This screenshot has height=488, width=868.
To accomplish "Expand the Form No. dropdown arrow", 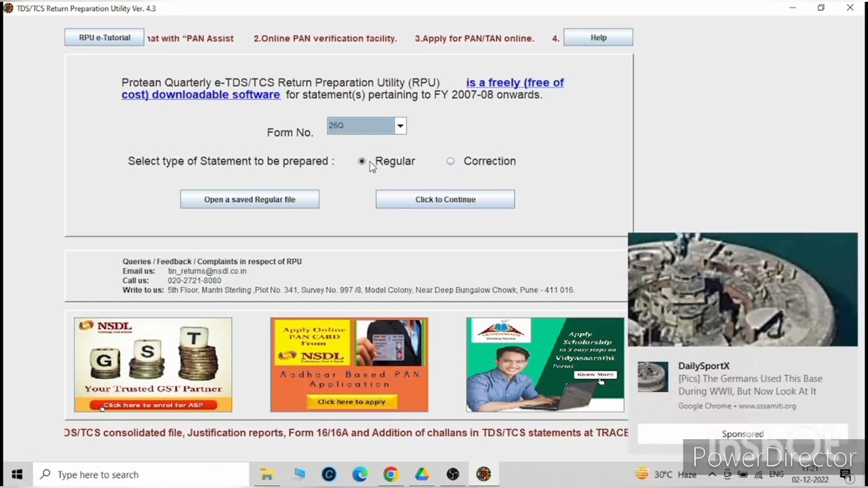I will click(x=400, y=125).
